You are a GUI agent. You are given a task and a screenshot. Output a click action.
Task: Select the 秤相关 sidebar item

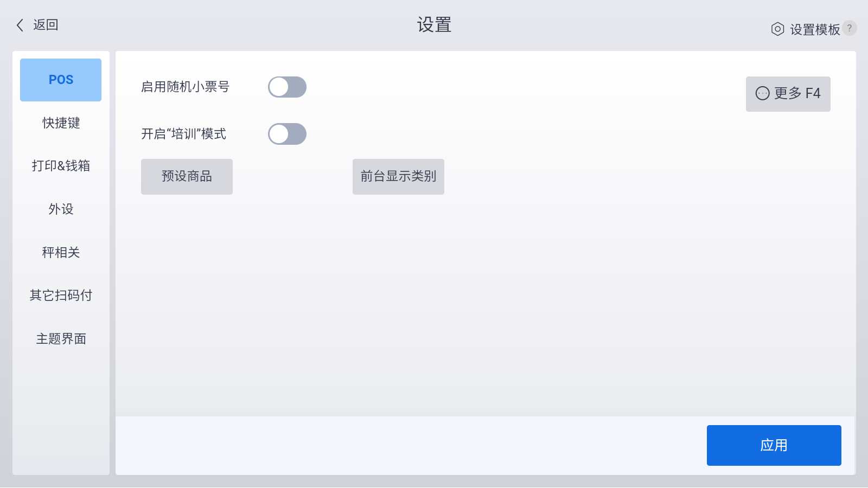(61, 252)
